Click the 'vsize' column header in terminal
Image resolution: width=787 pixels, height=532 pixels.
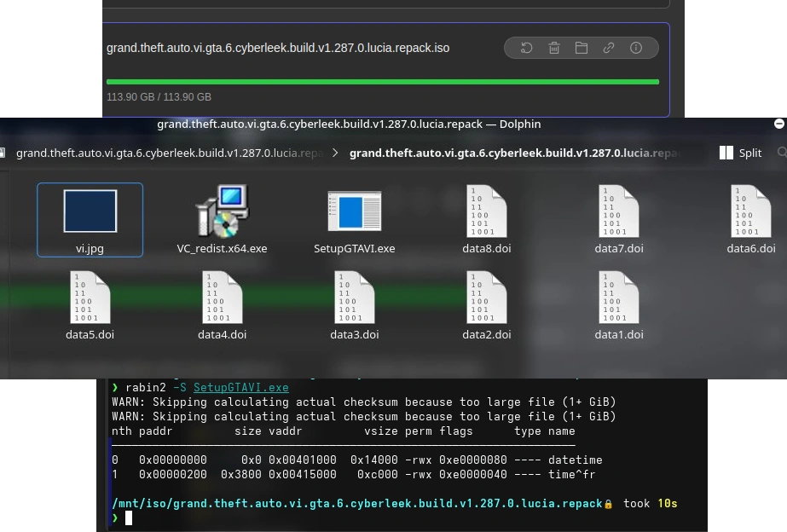(x=381, y=431)
